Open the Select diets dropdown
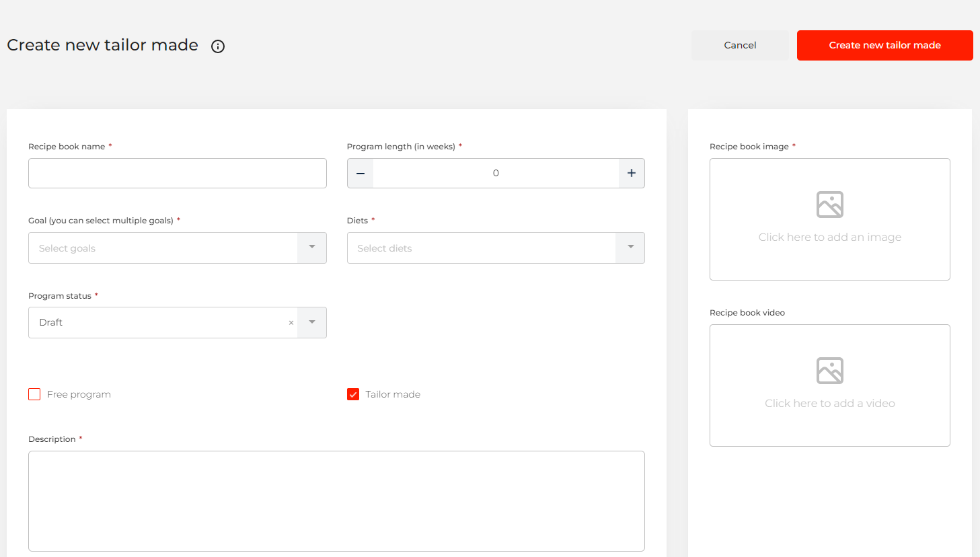The height and width of the screenshot is (557, 980). tap(630, 248)
